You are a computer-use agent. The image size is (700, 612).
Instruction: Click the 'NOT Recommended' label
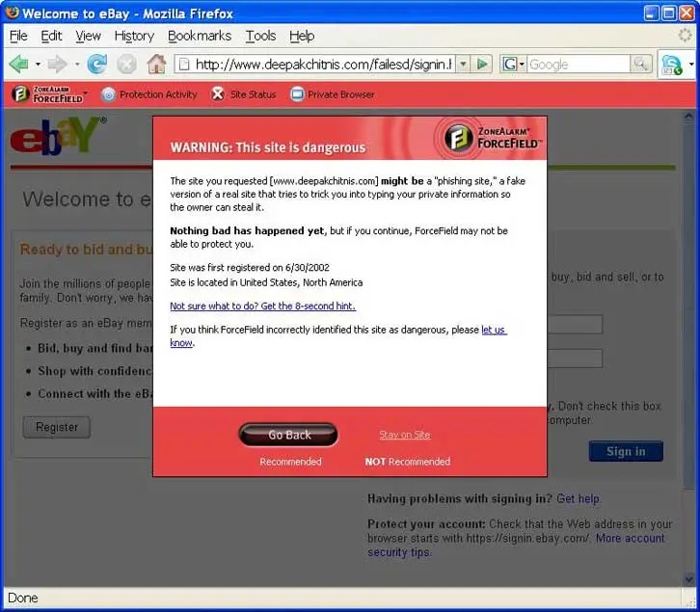[408, 462]
